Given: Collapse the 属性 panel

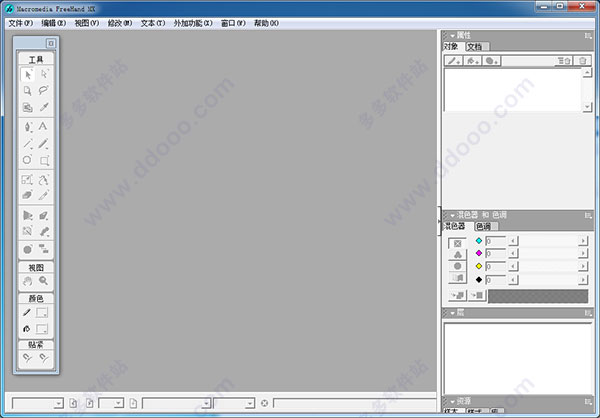Looking at the screenshot, I should pyautogui.click(x=453, y=36).
